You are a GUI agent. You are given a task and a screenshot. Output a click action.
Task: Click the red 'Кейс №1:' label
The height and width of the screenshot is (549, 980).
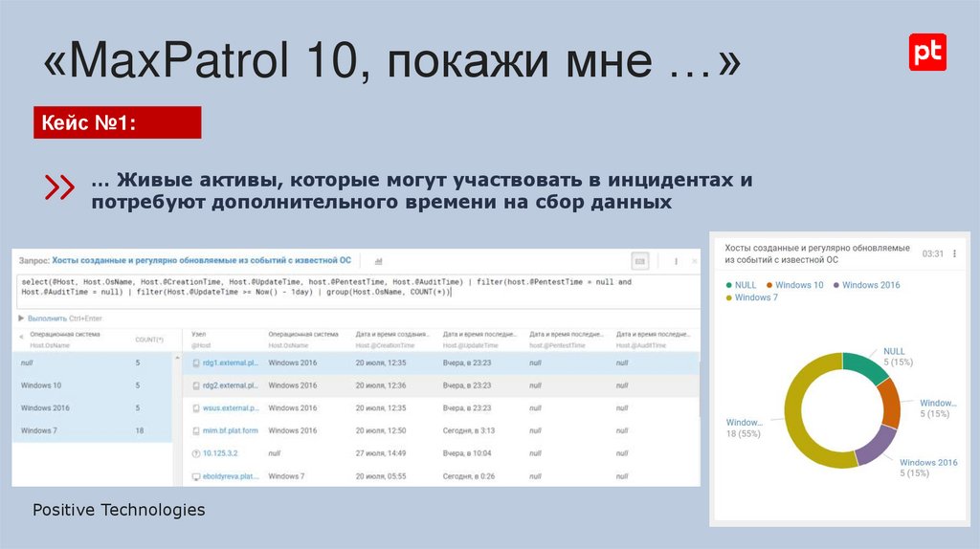118,122
